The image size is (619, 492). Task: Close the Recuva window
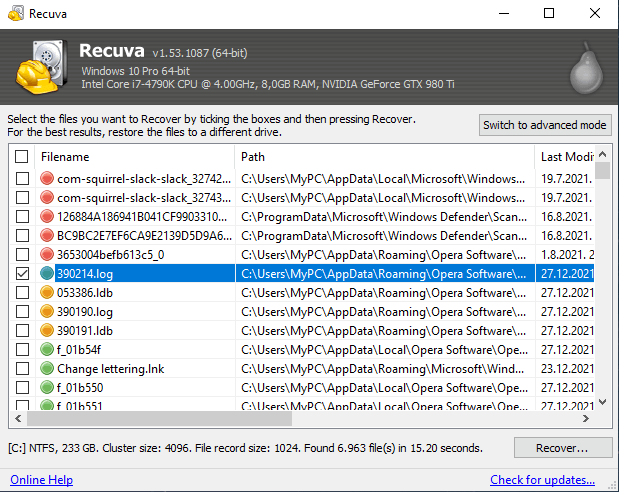(595, 13)
